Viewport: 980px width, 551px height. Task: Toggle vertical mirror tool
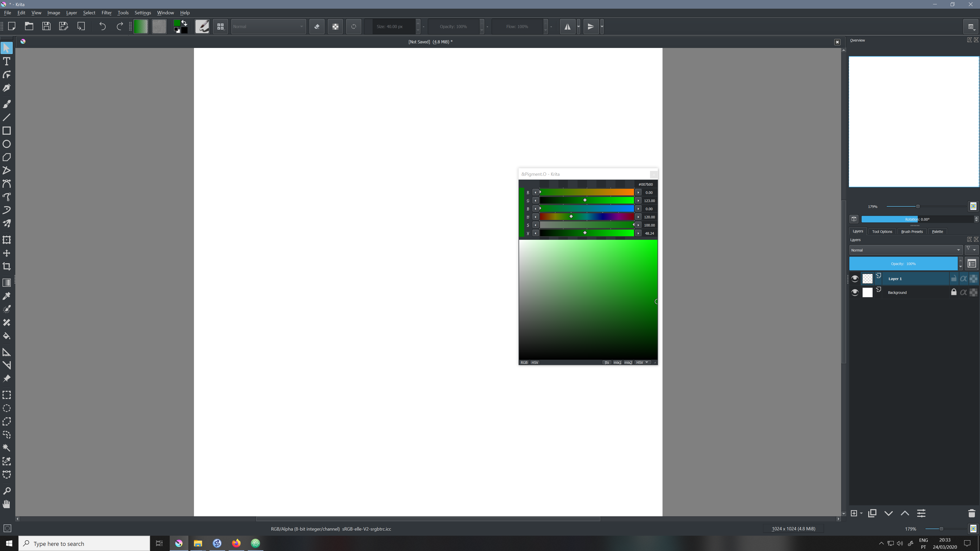pyautogui.click(x=591, y=27)
